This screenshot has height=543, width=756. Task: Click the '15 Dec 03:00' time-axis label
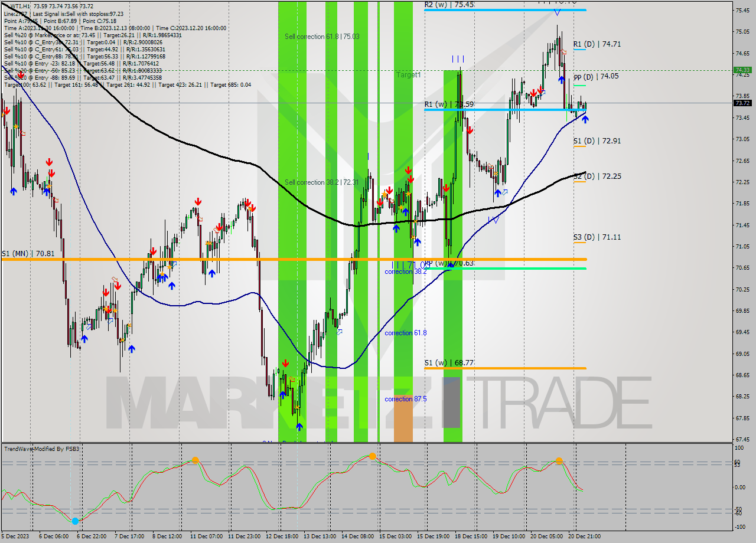click(395, 537)
